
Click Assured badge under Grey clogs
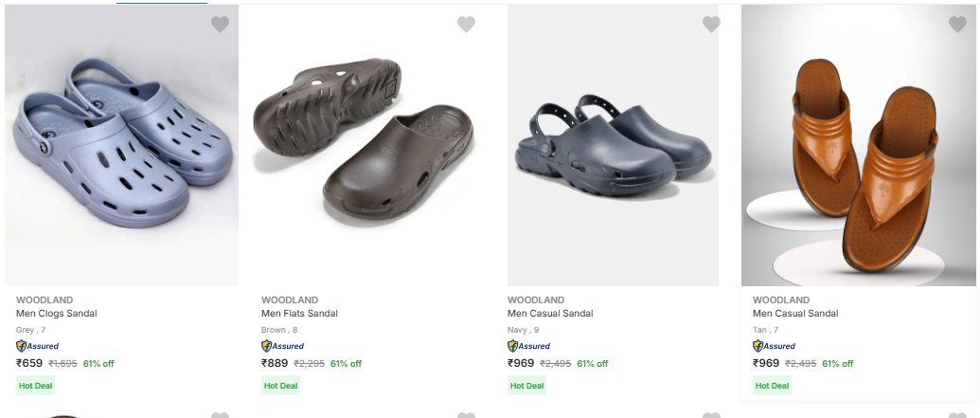pyautogui.click(x=38, y=346)
